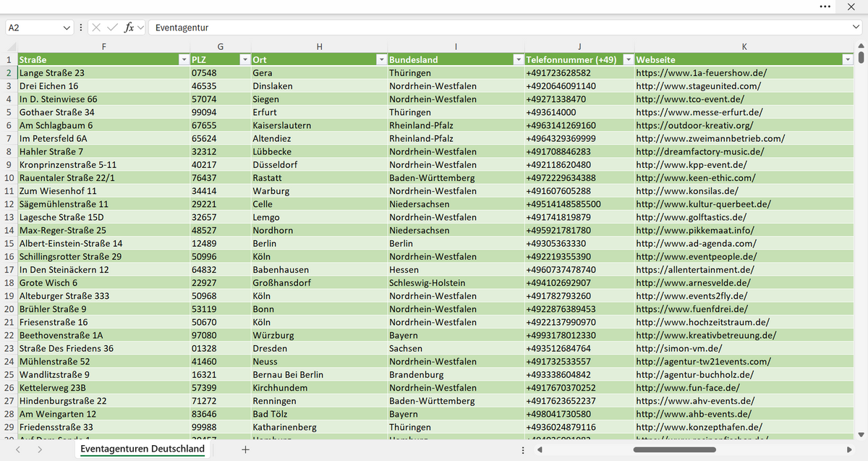Open the http://www.golftastics.de/ link
The width and height of the screenshot is (868, 461).
[x=691, y=217]
